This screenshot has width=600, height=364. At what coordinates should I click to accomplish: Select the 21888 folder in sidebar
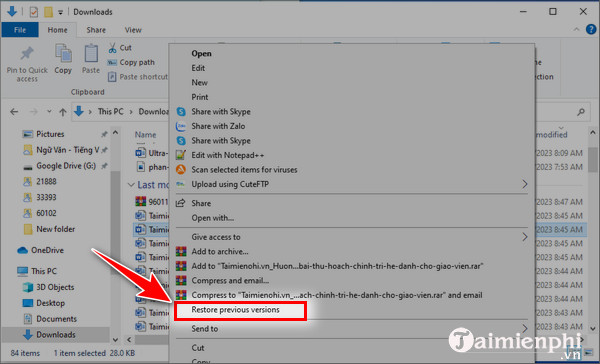(46, 181)
